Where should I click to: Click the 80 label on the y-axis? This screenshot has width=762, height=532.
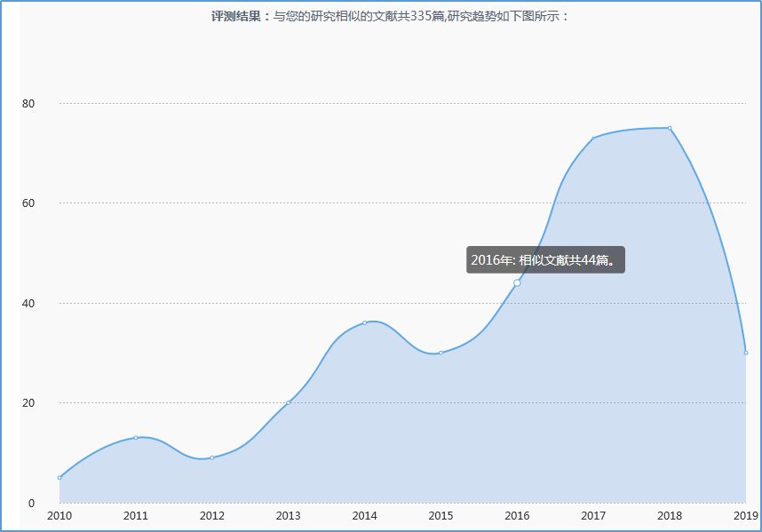click(28, 103)
